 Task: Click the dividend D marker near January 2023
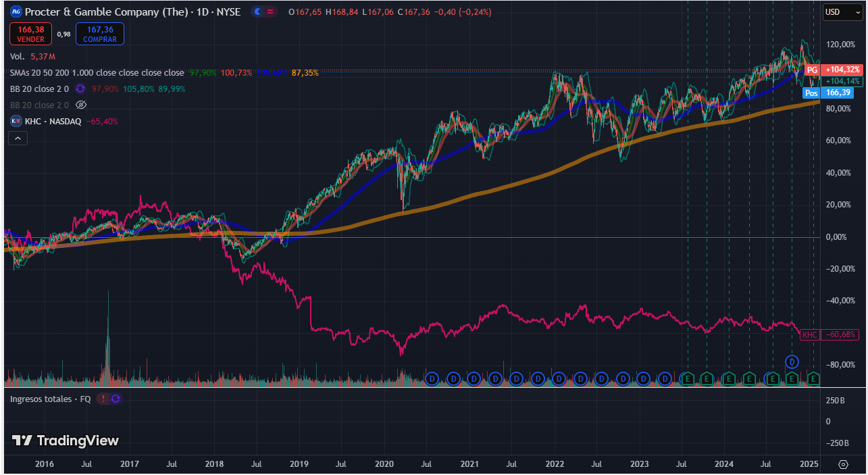coord(644,379)
